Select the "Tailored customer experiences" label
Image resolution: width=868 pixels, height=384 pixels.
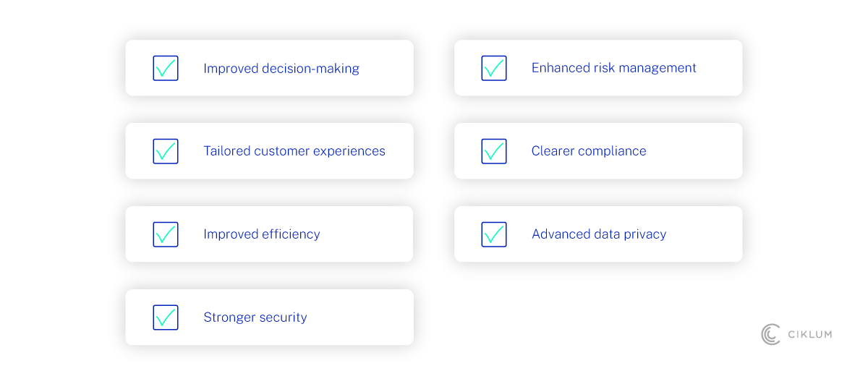pyautogui.click(x=294, y=151)
